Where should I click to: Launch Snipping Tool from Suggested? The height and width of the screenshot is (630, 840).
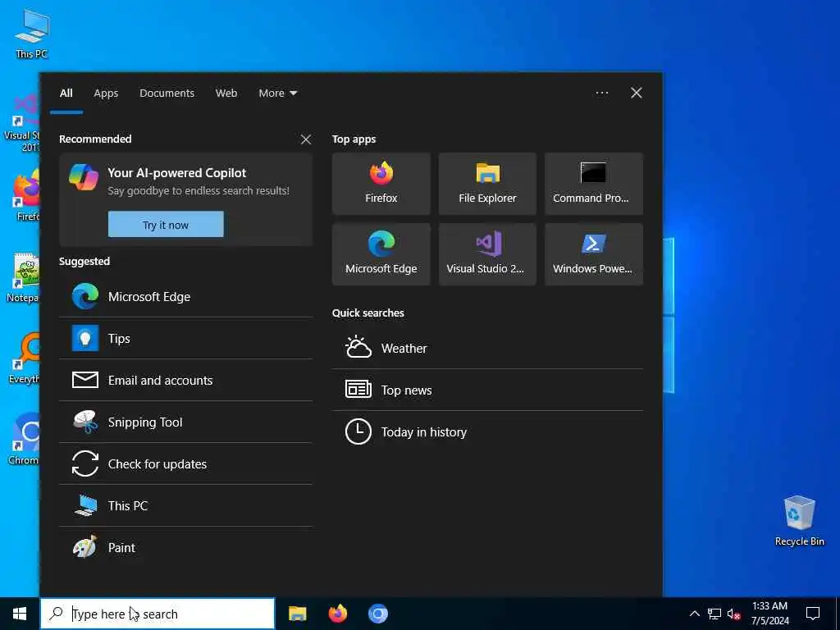tap(186, 422)
